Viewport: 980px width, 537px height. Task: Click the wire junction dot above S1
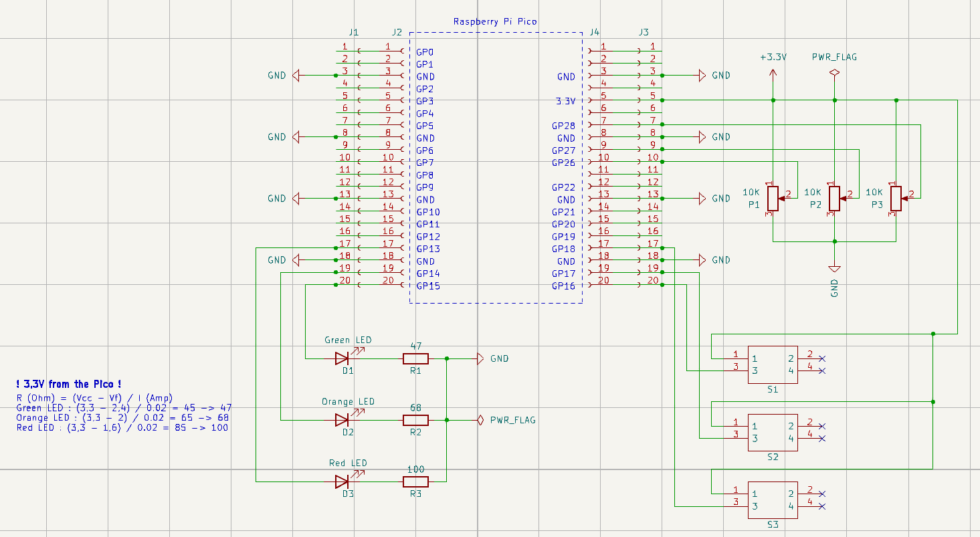tap(933, 333)
